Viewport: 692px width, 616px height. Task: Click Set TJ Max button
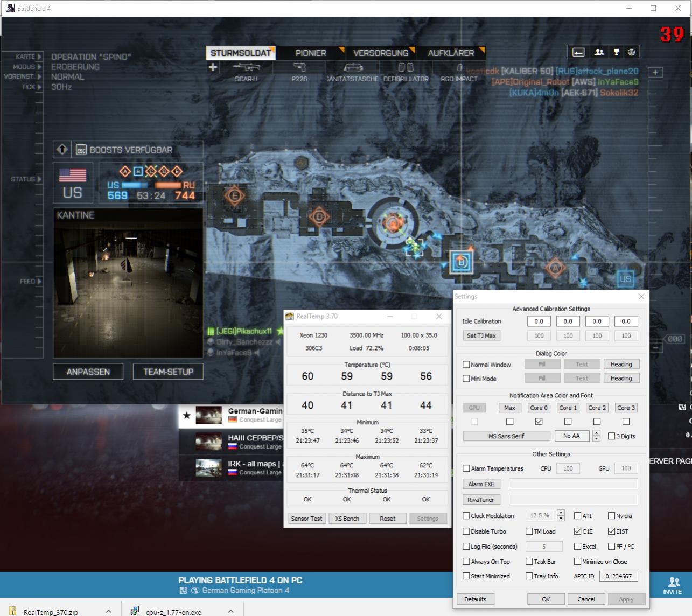click(x=481, y=335)
